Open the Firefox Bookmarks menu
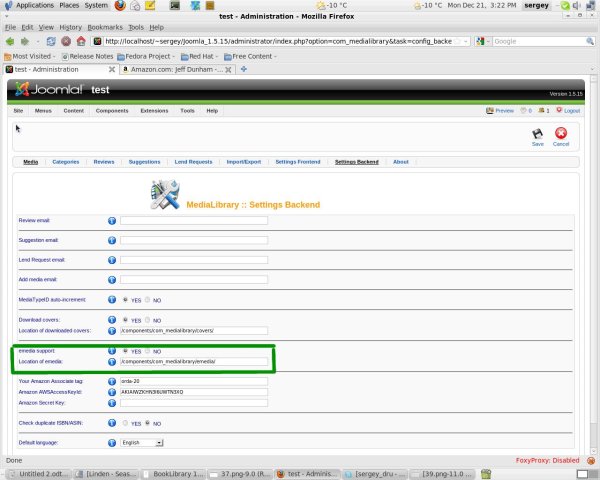Screen dimensions: 600x480 point(105,28)
